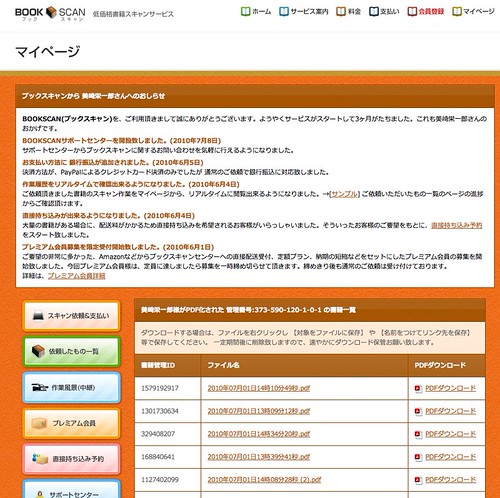Click the 直接持ち込み予約 sidebar button
Viewport: 500px width, 498px height.
point(71,459)
